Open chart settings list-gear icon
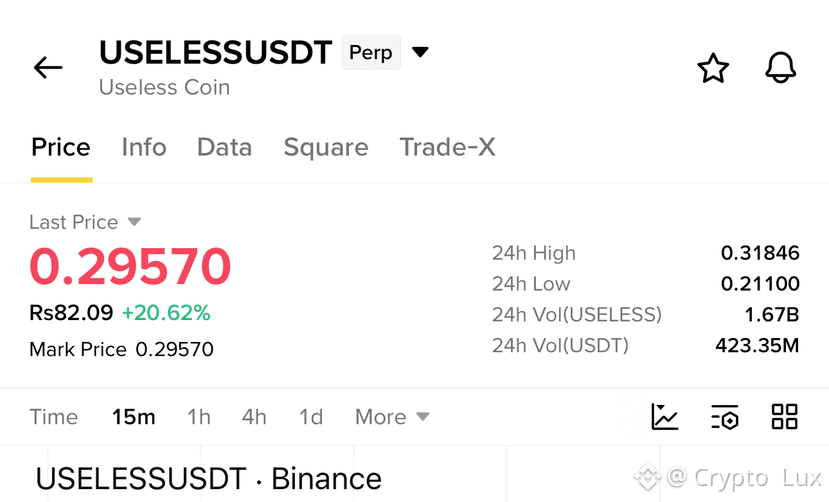The height and width of the screenshot is (502, 829). coord(725,416)
